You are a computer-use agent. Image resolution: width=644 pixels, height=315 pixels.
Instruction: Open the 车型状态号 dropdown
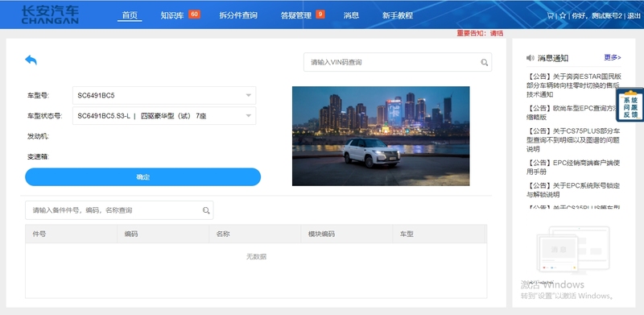pyautogui.click(x=164, y=116)
